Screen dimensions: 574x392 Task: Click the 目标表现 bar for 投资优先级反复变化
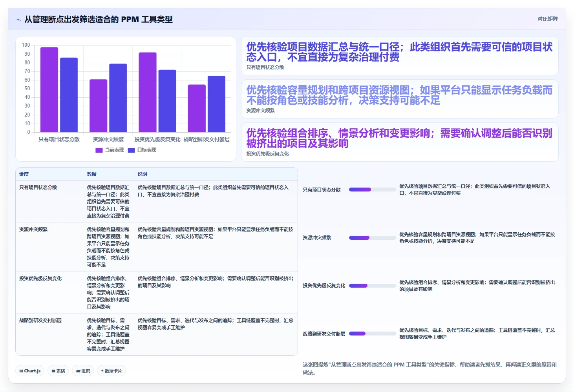click(x=167, y=101)
